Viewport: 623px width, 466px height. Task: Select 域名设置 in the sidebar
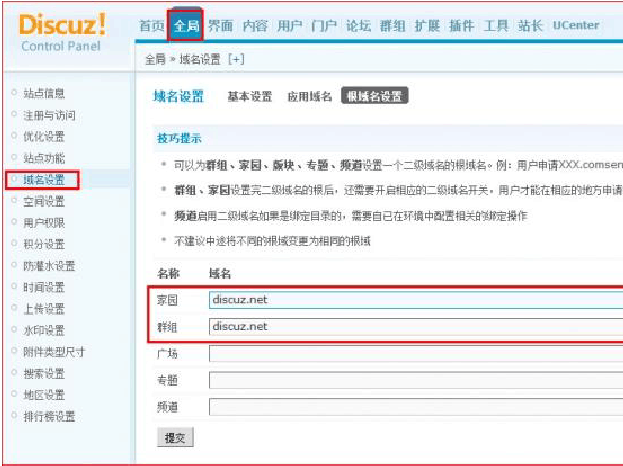coord(44,180)
